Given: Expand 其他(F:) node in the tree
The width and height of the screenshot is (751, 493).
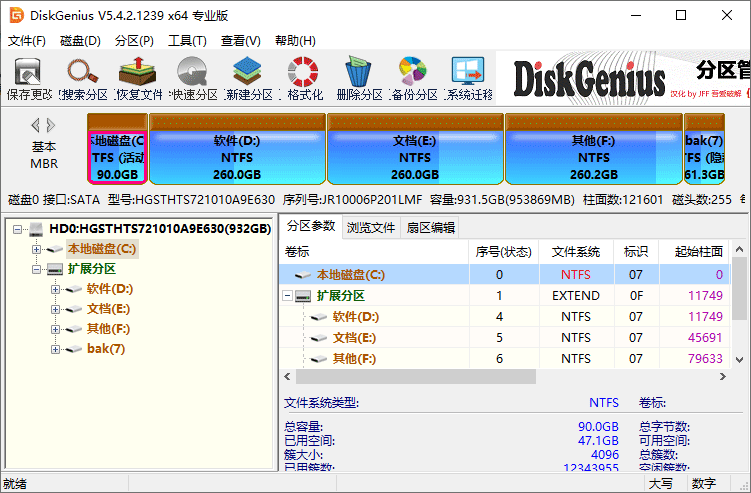Looking at the screenshot, I should (x=56, y=329).
